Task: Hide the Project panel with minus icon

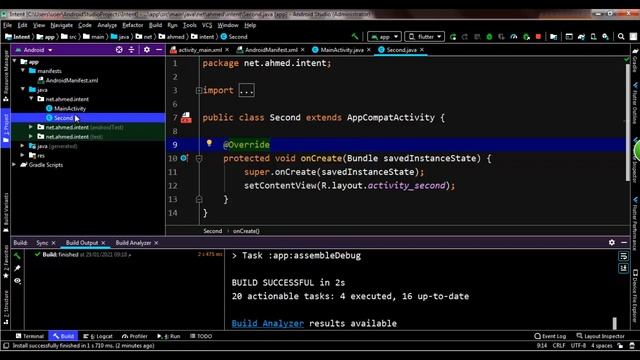Action: pos(159,50)
